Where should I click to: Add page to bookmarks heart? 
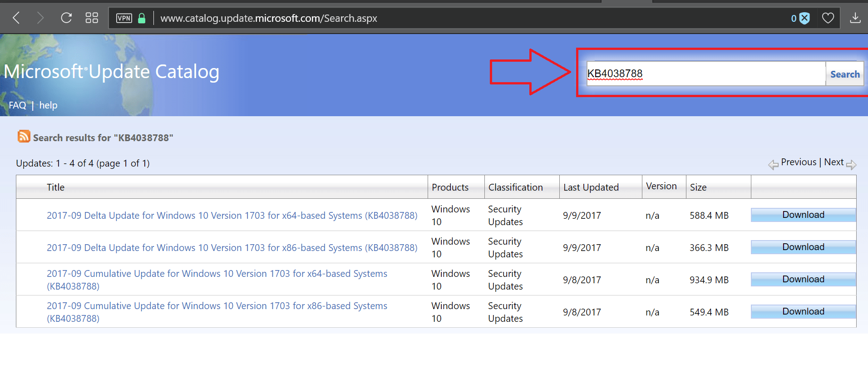(828, 18)
